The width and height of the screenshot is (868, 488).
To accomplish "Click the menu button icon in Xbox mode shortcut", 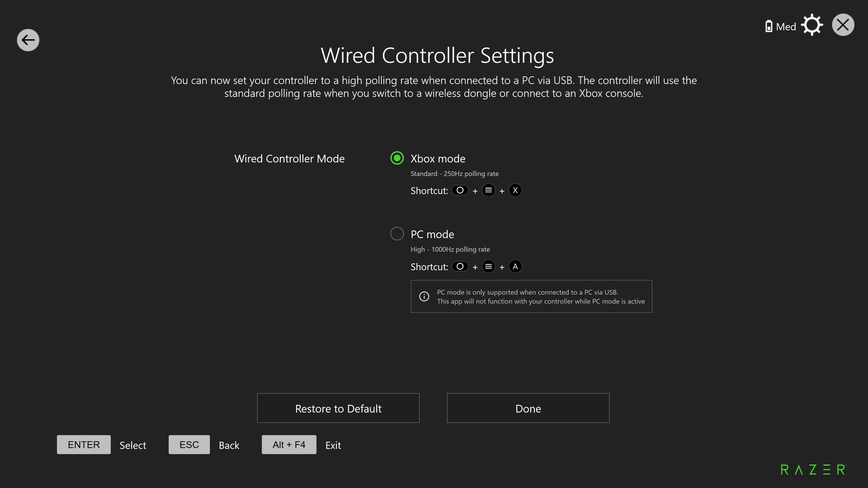I will coord(488,190).
